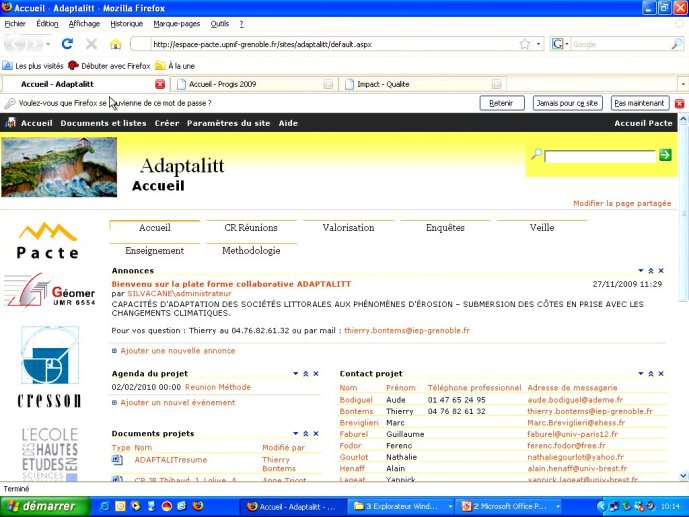This screenshot has width=689, height=517.
Task: Open the Géomer UMR 6554 logo
Action: click(49, 290)
